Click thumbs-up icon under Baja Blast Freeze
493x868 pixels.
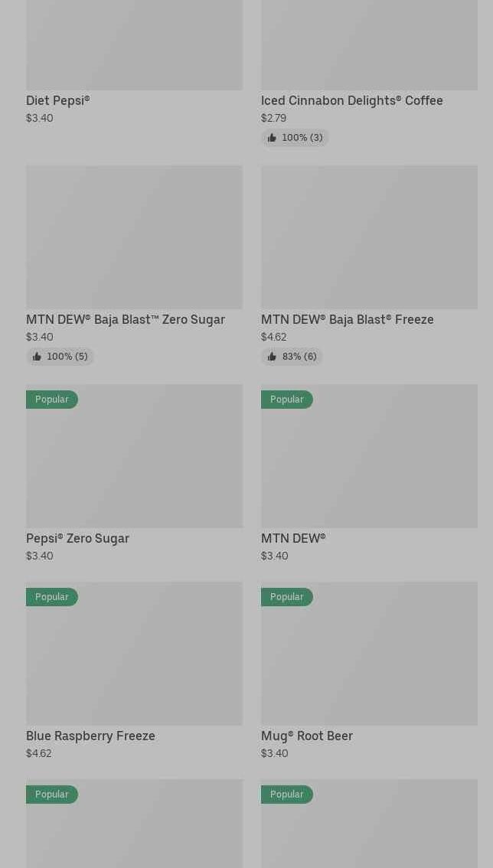[272, 357]
